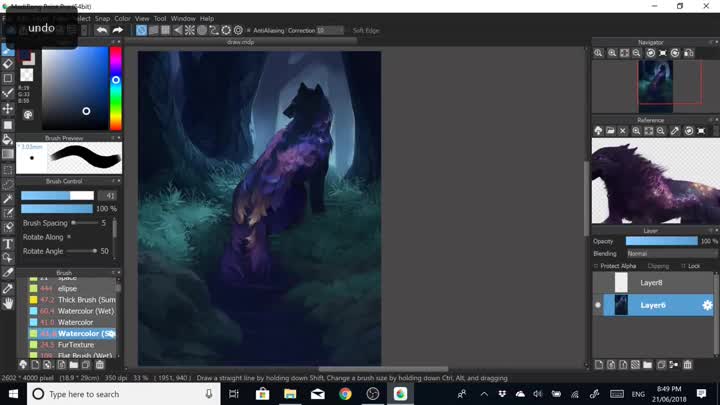Select the Eraser tool in left toolbar
The width and height of the screenshot is (720, 405).
coord(8,64)
